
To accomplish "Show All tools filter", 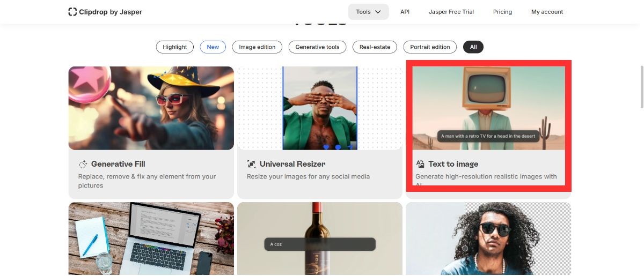I will click(473, 47).
